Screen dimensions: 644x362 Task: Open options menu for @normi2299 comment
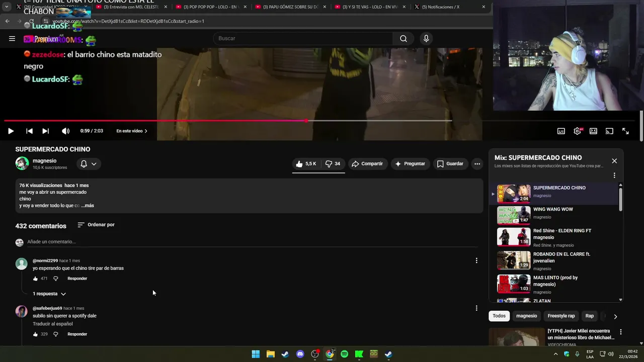[476, 260]
